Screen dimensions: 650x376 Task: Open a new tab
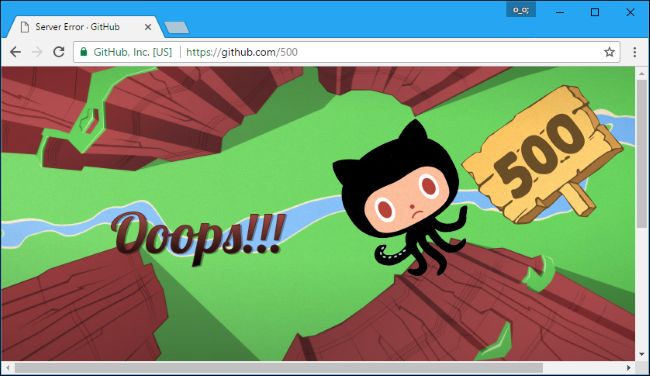pyautogui.click(x=177, y=28)
